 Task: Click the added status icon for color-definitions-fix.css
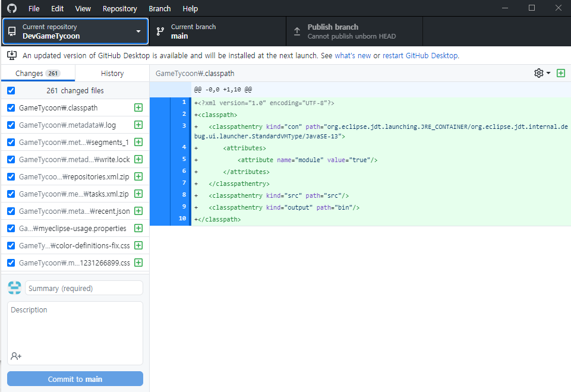[x=138, y=245]
